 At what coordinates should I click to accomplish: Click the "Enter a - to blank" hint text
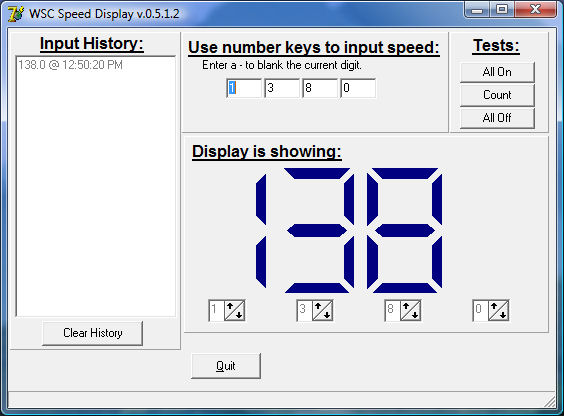click(x=282, y=65)
